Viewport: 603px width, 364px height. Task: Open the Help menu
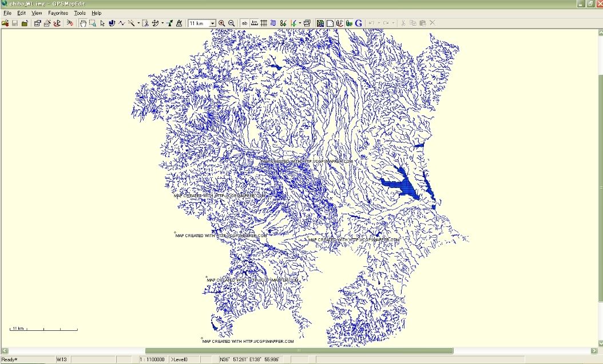coord(97,13)
